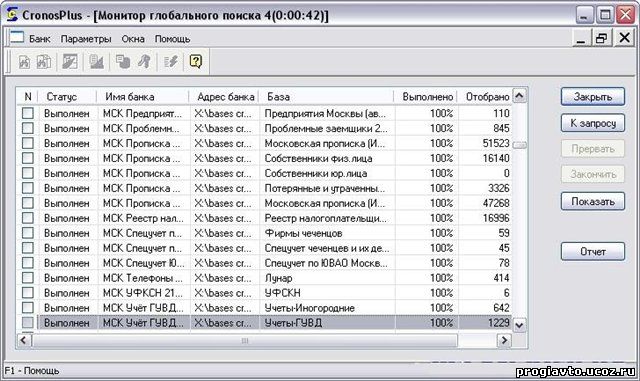This screenshot has height=381, width=640.
Task: Sort by the Статус column header
Action: [67, 97]
